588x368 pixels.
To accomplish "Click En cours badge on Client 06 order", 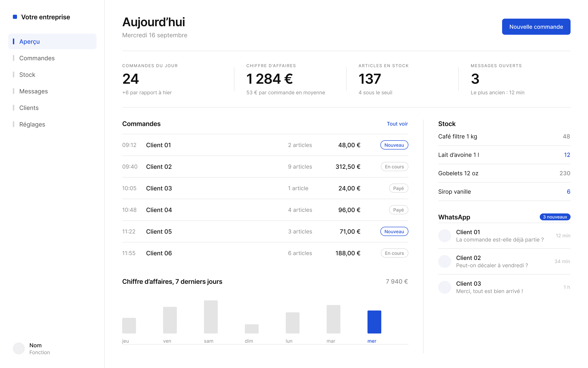I will pos(394,253).
